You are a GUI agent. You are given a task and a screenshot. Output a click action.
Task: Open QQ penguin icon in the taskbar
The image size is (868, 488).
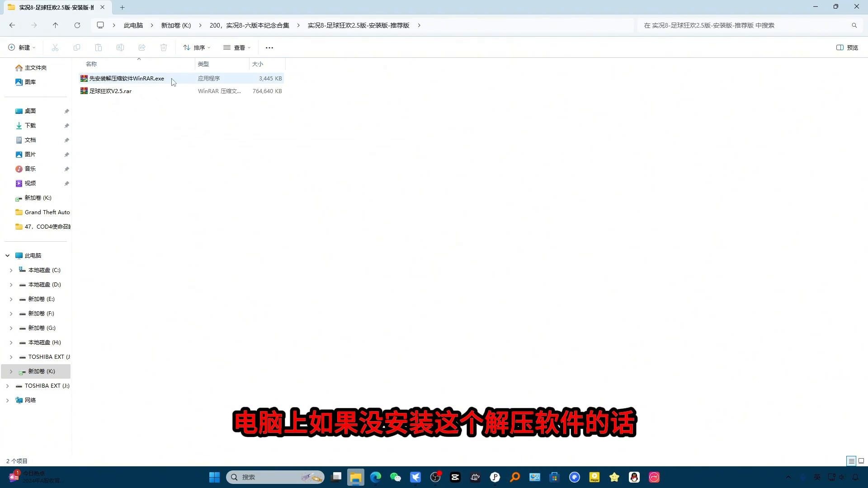click(x=634, y=477)
